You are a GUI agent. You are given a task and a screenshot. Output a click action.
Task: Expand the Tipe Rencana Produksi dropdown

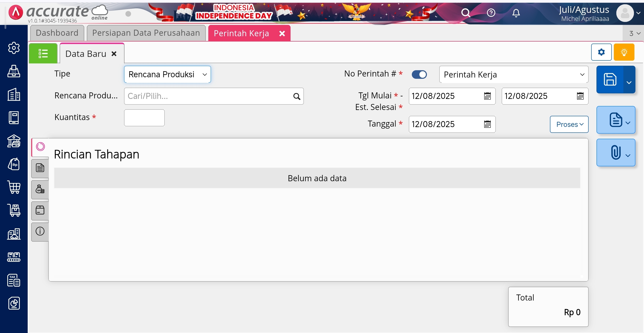tap(168, 75)
